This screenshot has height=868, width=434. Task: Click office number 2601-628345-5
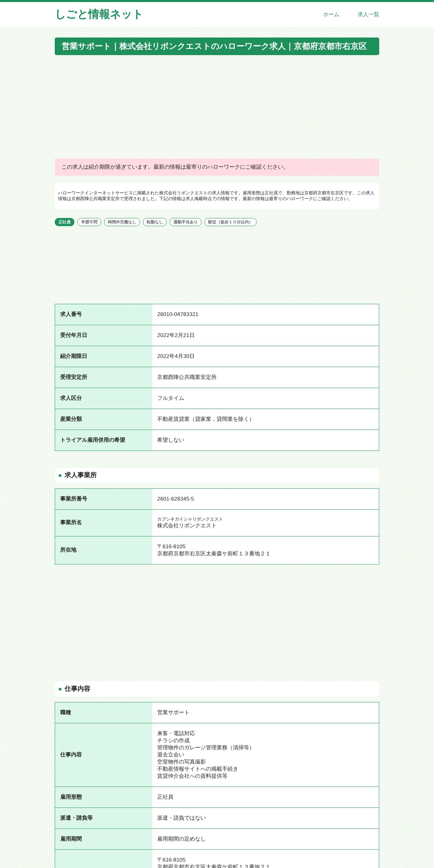[176, 499]
